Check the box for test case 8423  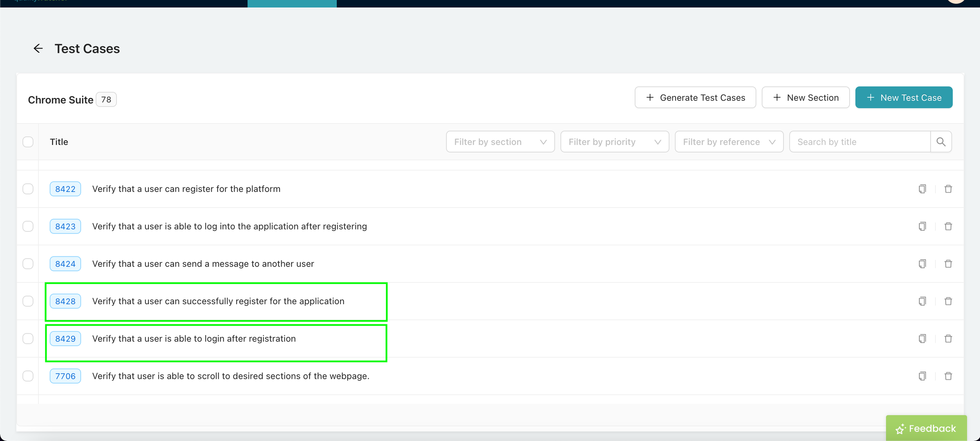coord(28,226)
